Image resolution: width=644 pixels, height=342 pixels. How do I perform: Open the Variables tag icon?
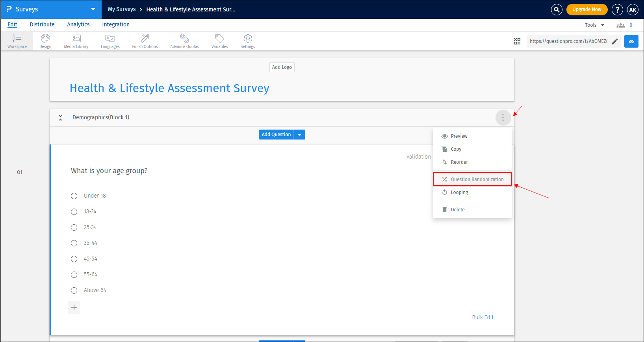[220, 41]
